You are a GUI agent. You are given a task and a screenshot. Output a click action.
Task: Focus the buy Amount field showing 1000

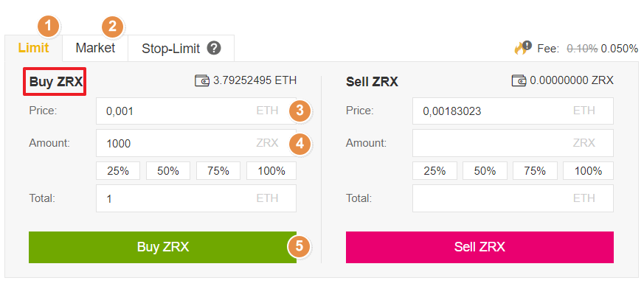point(196,143)
